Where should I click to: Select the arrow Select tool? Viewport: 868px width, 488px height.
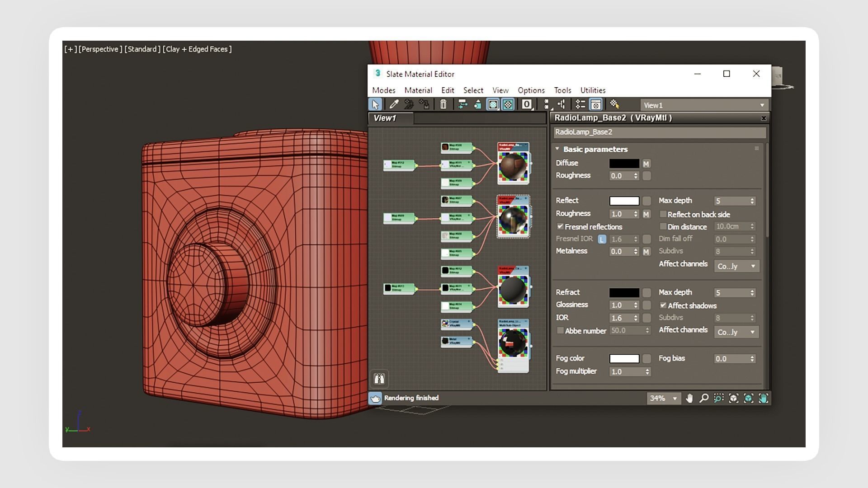(375, 104)
